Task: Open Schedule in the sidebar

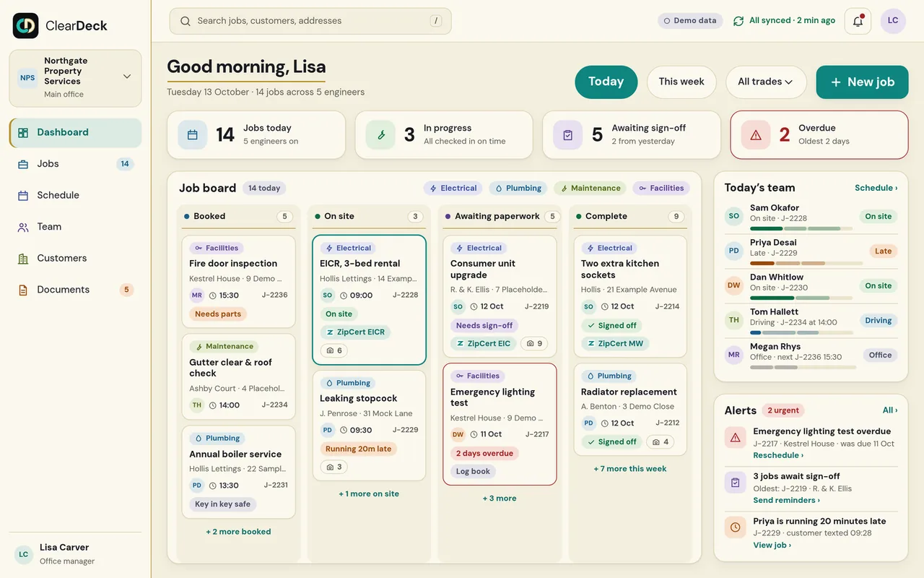Action: (x=75, y=196)
